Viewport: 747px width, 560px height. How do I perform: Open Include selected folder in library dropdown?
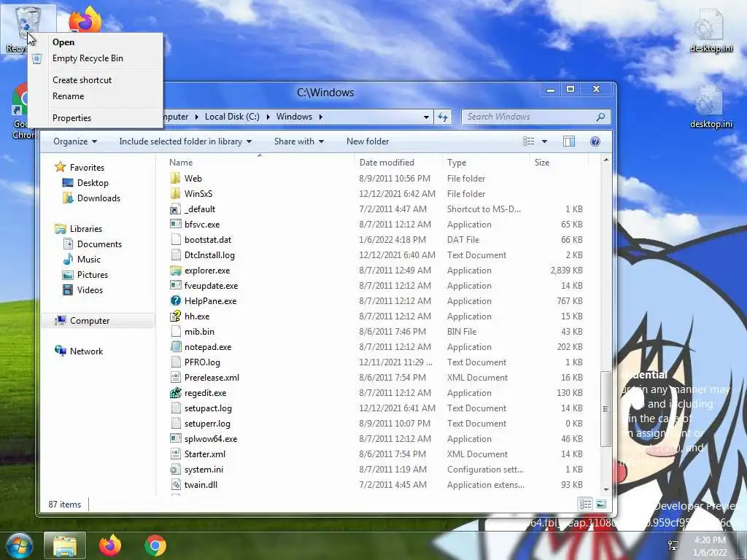[x=185, y=141]
